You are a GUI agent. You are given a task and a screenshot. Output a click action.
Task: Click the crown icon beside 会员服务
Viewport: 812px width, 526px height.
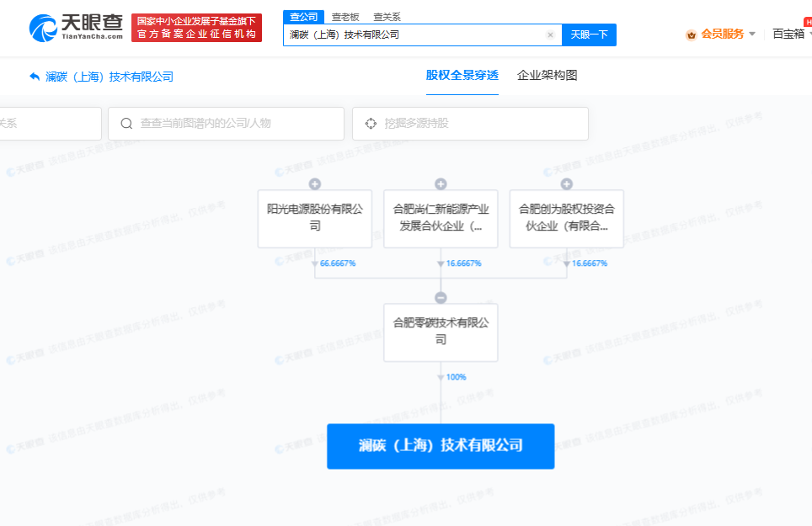point(691,35)
